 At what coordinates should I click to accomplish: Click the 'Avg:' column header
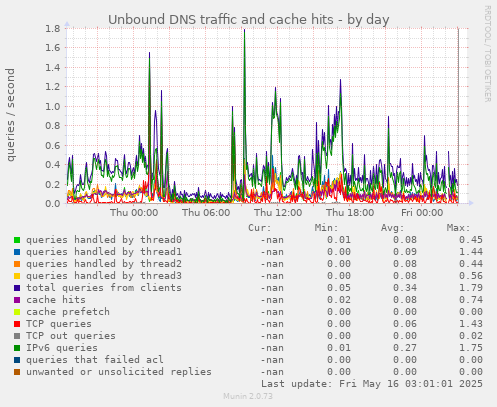[392, 228]
